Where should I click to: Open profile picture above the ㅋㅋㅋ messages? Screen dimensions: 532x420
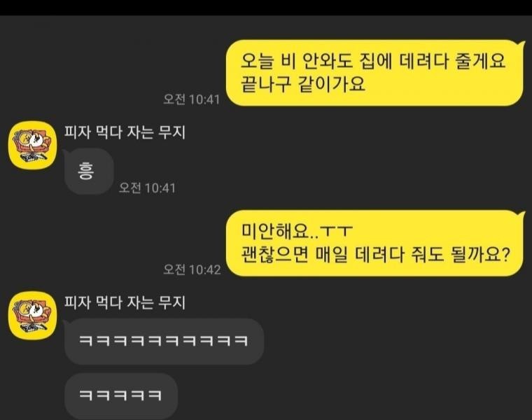[33, 316]
